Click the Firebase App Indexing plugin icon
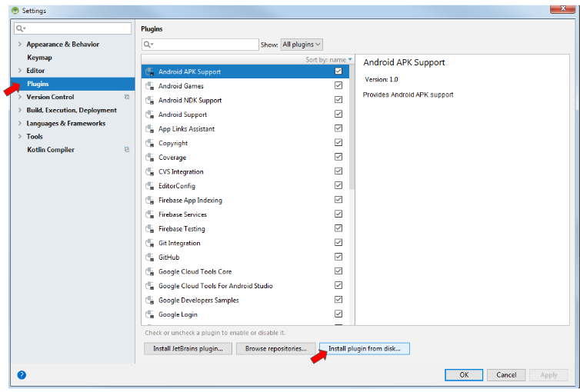 pyautogui.click(x=150, y=201)
